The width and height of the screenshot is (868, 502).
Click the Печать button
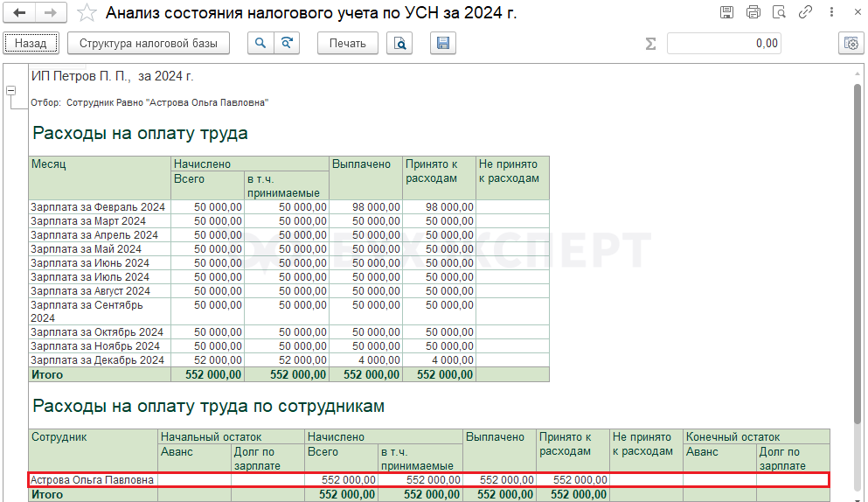(348, 43)
